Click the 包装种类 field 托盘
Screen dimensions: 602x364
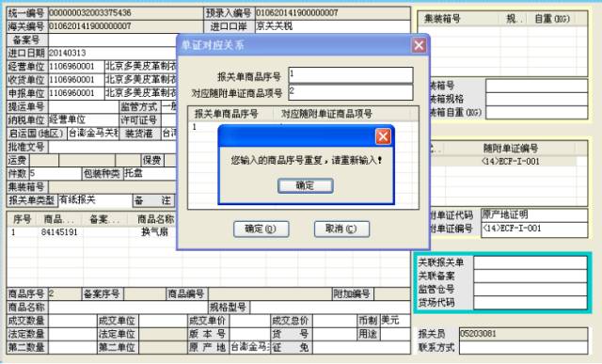[x=150, y=174]
